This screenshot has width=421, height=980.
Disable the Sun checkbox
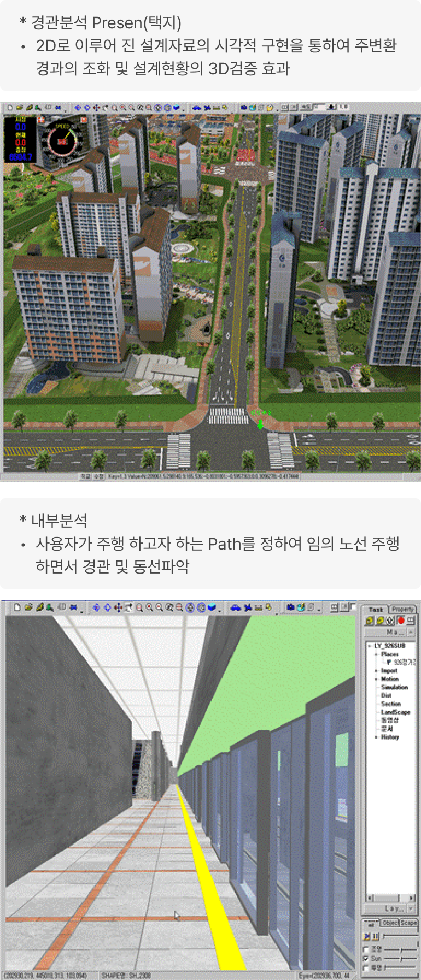tap(366, 959)
